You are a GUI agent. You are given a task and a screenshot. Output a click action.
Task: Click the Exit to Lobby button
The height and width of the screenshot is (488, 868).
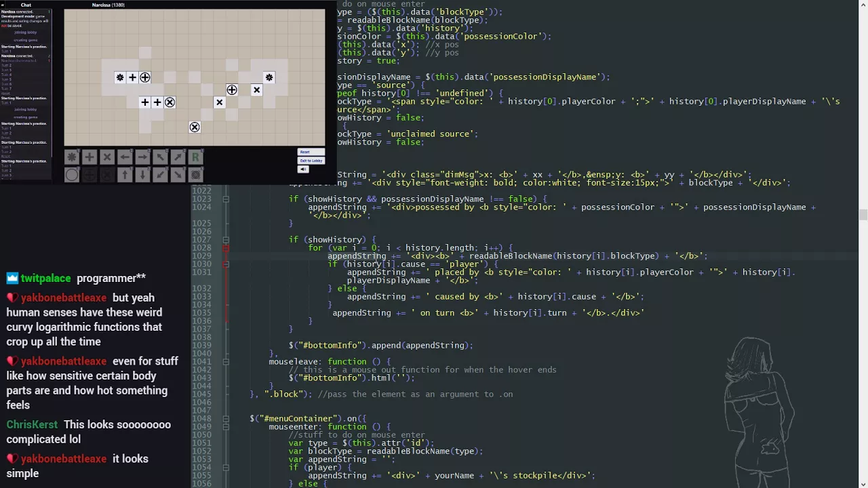click(311, 161)
